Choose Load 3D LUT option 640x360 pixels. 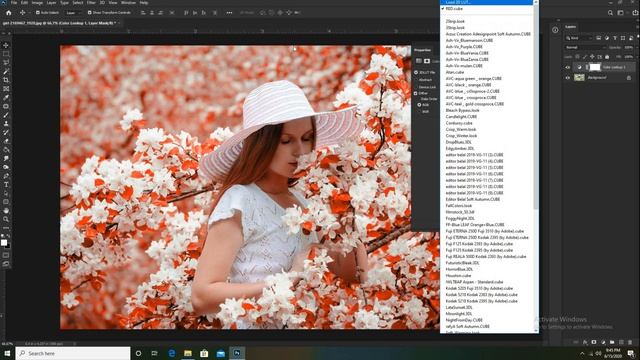487,2
